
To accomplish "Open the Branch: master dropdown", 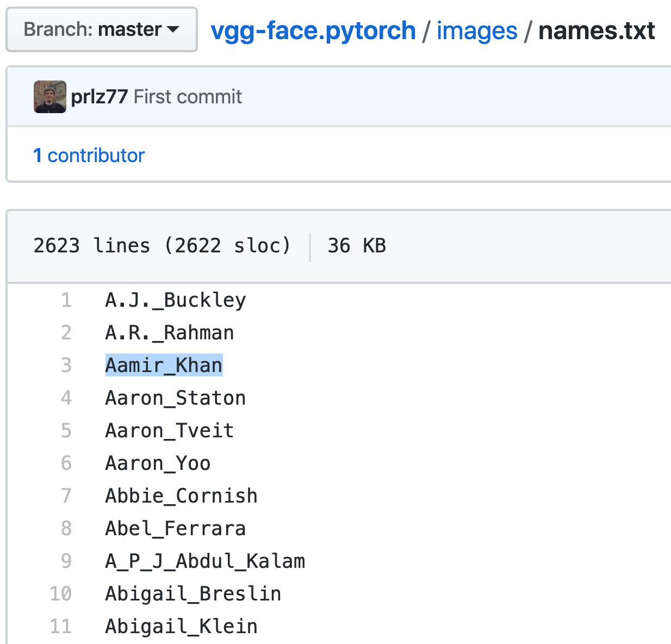I will [101, 29].
